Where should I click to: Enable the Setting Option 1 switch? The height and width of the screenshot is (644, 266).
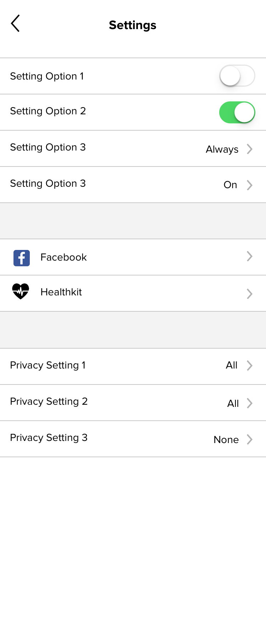coord(237,76)
